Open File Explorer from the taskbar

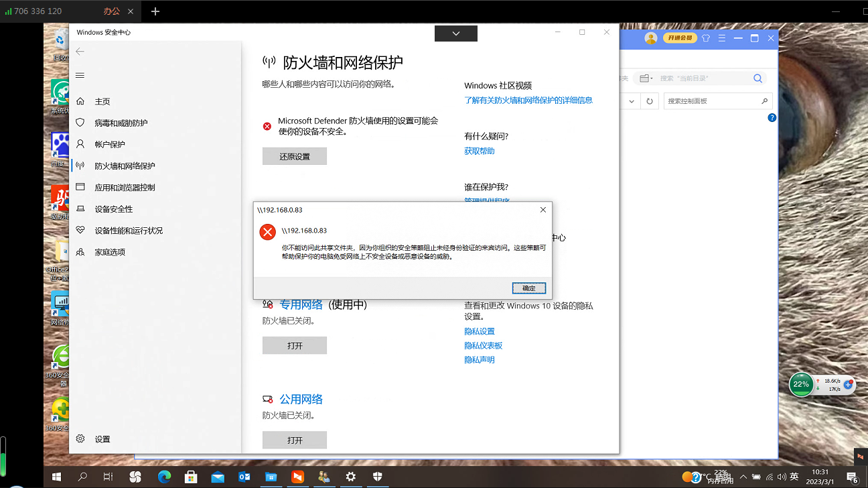pos(271,477)
